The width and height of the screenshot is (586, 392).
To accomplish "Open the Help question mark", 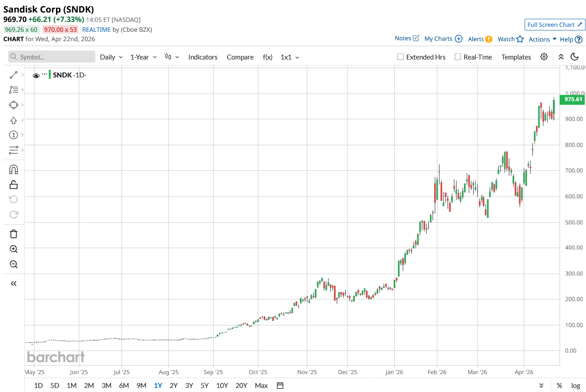I will tap(571, 39).
